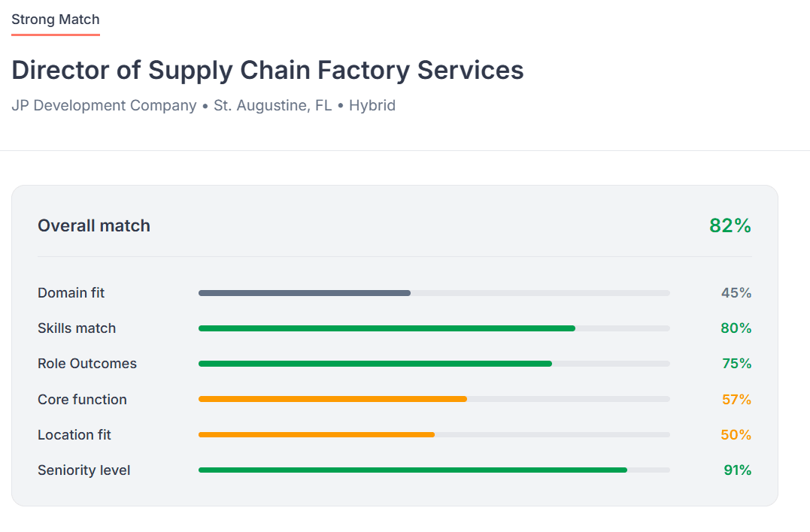
Task: Click the Hybrid work type label
Action: 372,105
